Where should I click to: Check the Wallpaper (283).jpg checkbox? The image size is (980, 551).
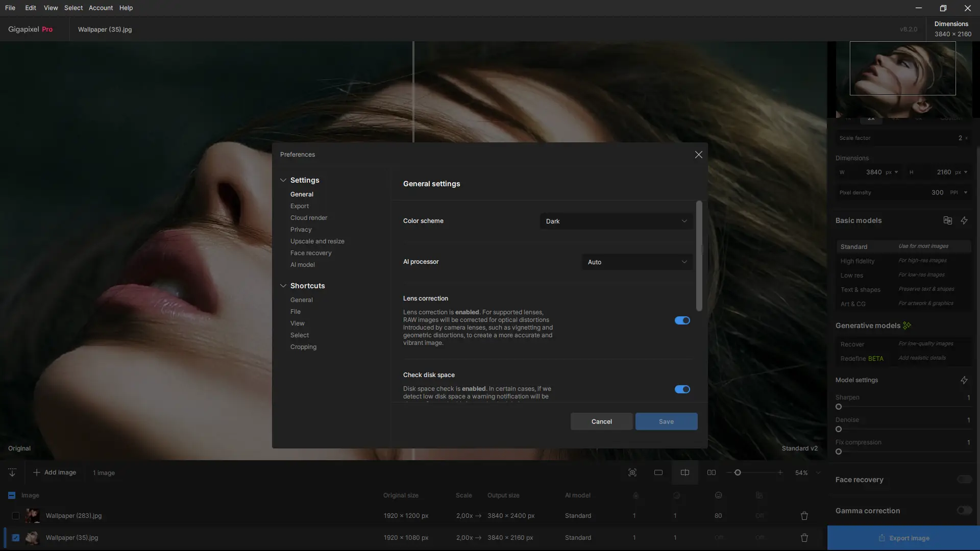click(16, 516)
